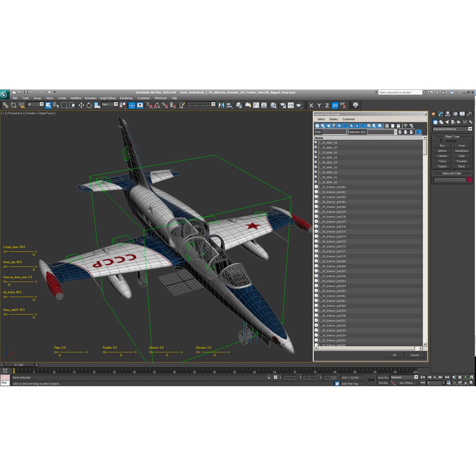This screenshot has width=476, height=476.
Task: Open the Rendering menu
Action: [126, 98]
